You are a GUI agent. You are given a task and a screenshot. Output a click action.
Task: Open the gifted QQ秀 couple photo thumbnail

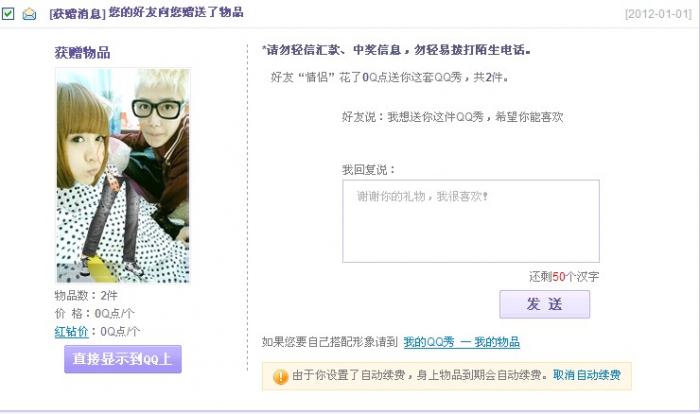123,176
